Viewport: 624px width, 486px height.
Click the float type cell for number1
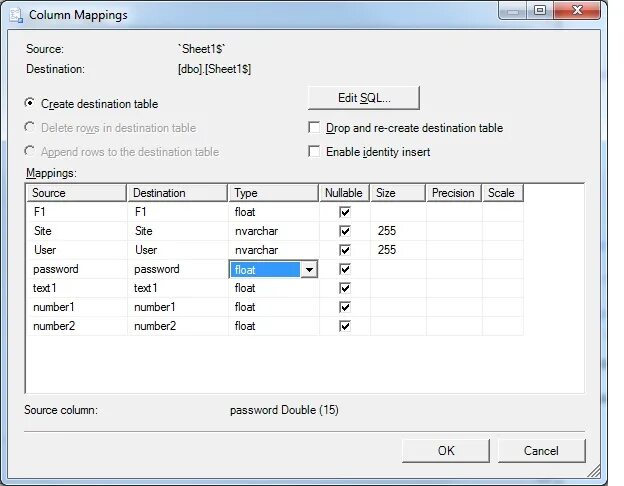point(274,307)
